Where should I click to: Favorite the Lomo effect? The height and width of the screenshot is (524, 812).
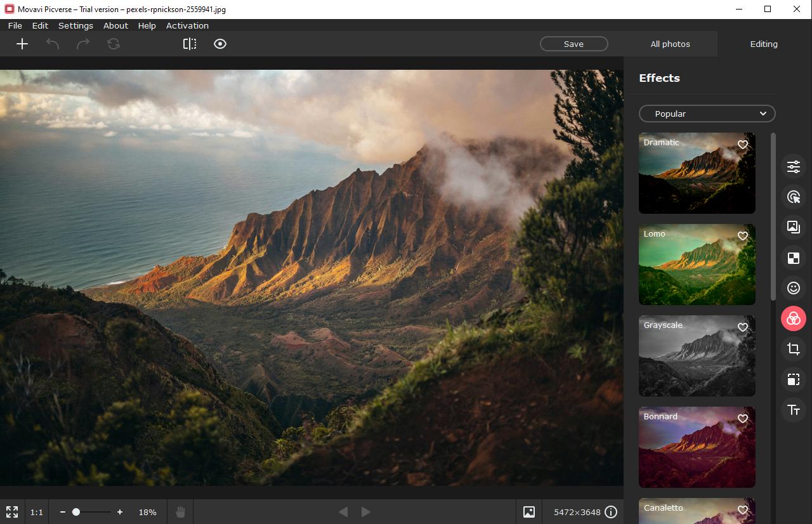[743, 236]
